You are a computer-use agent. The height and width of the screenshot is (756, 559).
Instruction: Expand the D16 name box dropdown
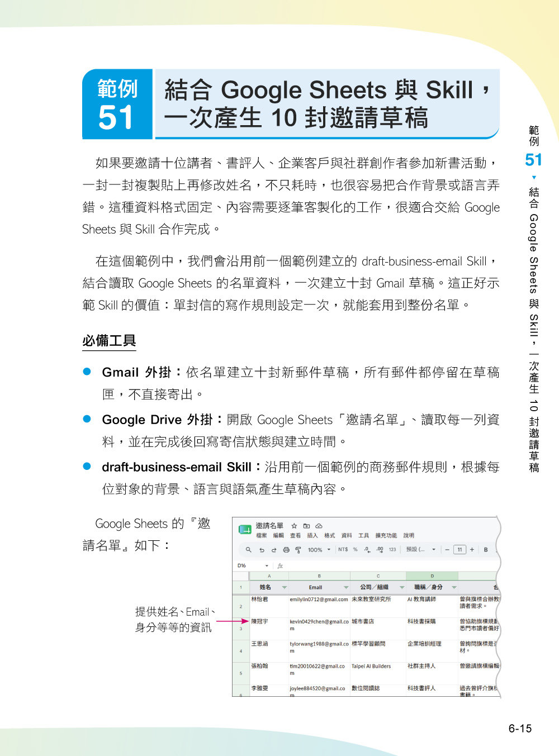[267, 565]
